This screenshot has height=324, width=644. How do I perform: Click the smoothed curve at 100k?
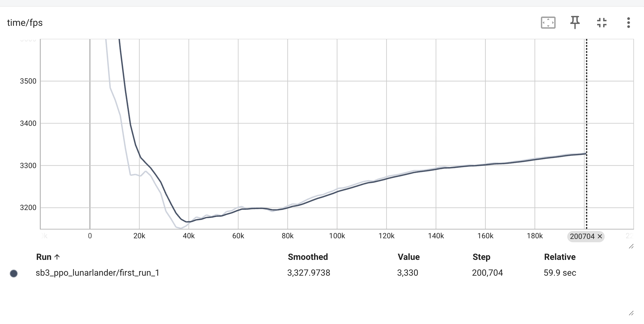tap(337, 191)
